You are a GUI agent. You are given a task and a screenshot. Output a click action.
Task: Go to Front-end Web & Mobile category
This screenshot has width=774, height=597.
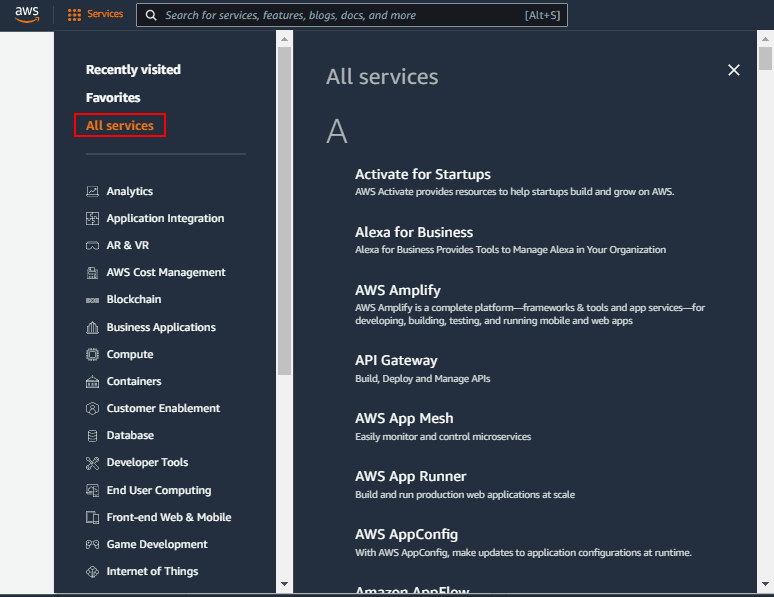tap(169, 517)
